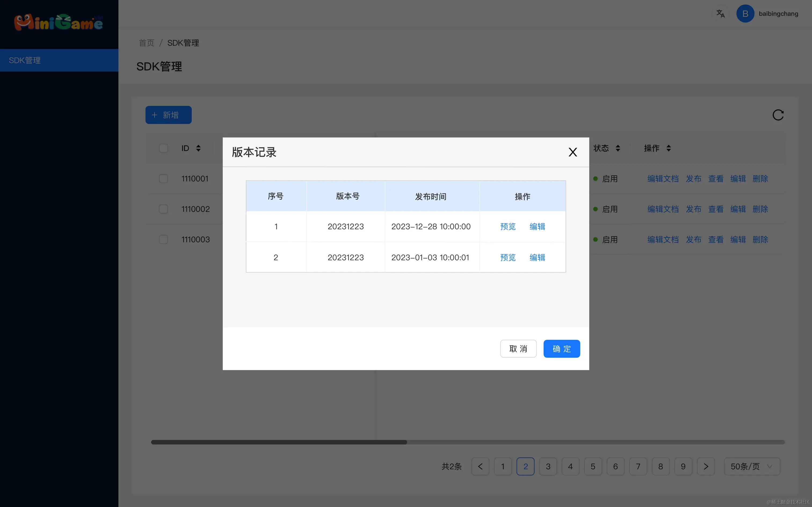Navigate to 首页 via breadcrumb
This screenshot has height=507, width=812.
pyautogui.click(x=146, y=43)
